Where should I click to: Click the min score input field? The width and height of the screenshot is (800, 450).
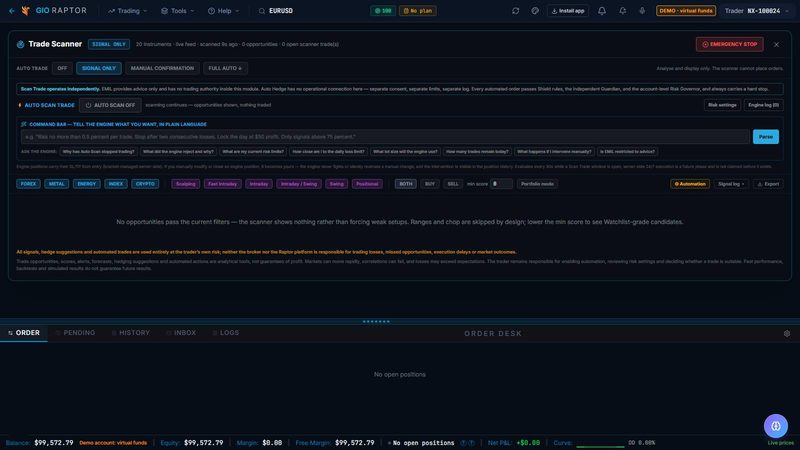[x=501, y=184]
